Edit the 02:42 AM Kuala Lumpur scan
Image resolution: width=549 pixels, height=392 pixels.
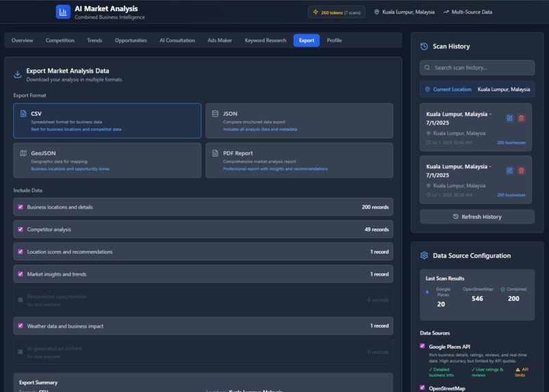(510, 118)
